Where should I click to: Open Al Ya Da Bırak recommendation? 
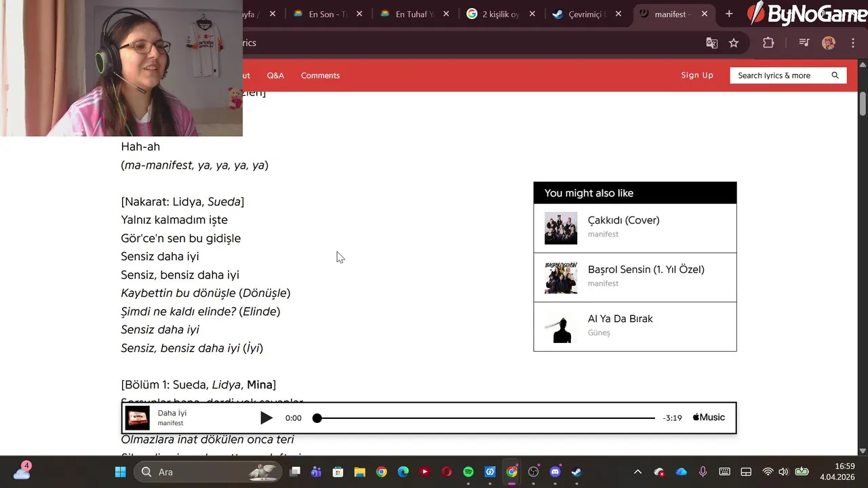pyautogui.click(x=635, y=327)
